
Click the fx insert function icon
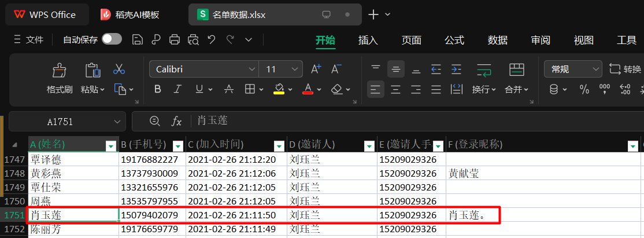pos(176,121)
